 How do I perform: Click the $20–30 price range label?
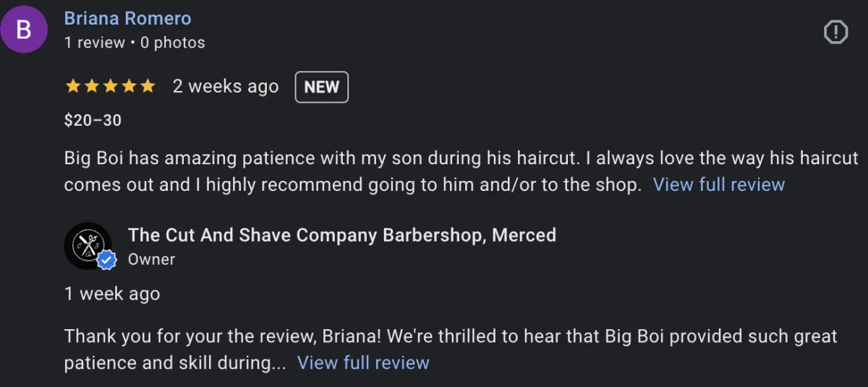click(x=93, y=121)
